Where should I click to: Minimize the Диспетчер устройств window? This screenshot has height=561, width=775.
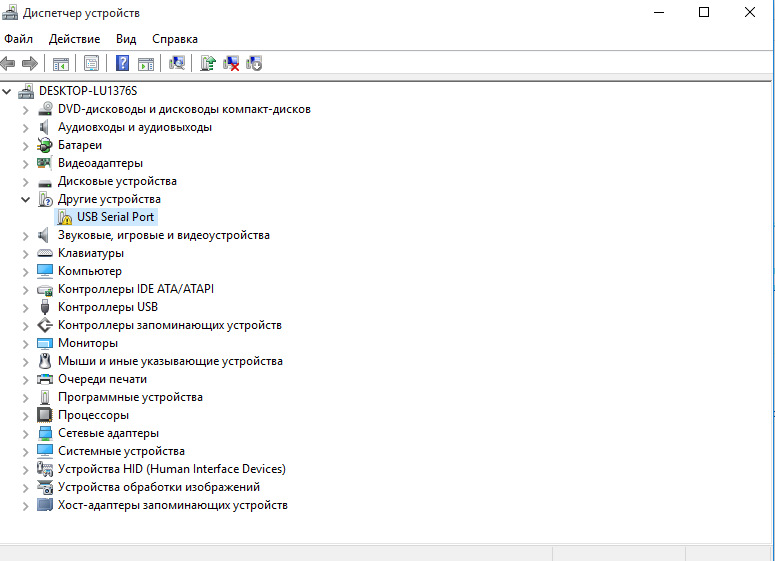(659, 12)
